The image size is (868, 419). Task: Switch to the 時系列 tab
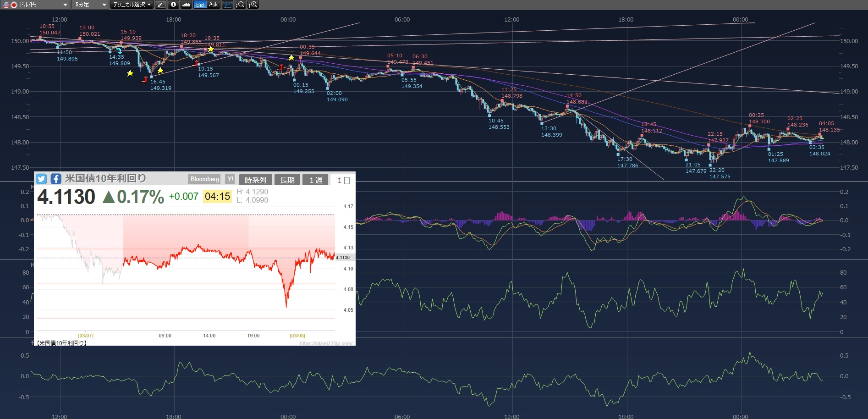click(255, 180)
